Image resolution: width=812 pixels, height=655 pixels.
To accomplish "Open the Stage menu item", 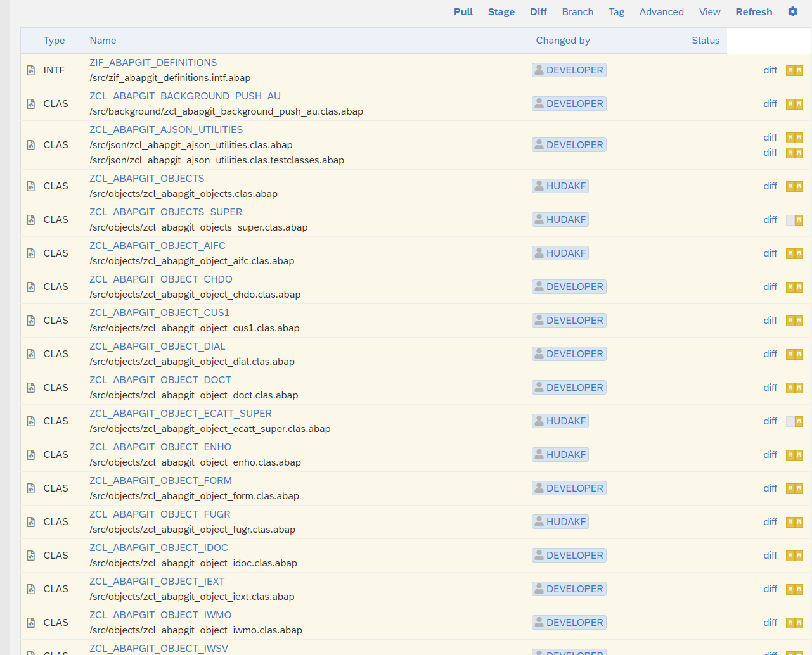I will click(501, 11).
